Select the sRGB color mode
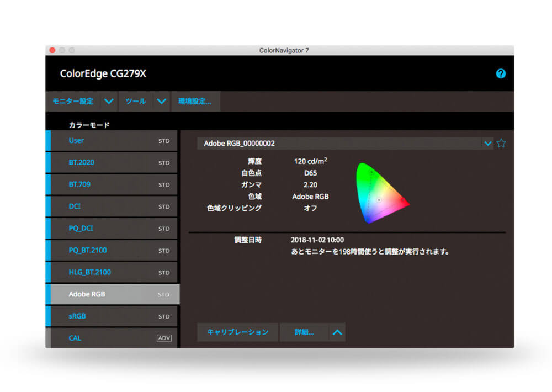552x392 pixels. (x=112, y=316)
